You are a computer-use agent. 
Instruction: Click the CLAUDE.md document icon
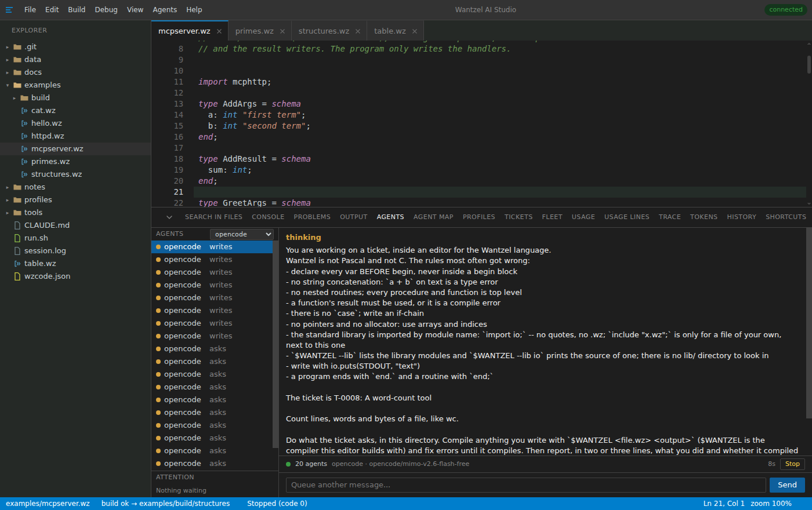pyautogui.click(x=17, y=225)
